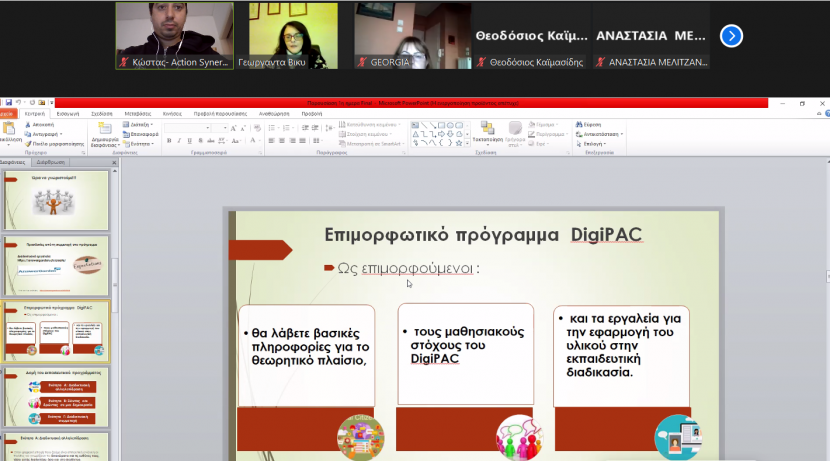Open the Διάταξη layout dropdown
Screen dimensions: 830x461
pyautogui.click(x=138, y=125)
